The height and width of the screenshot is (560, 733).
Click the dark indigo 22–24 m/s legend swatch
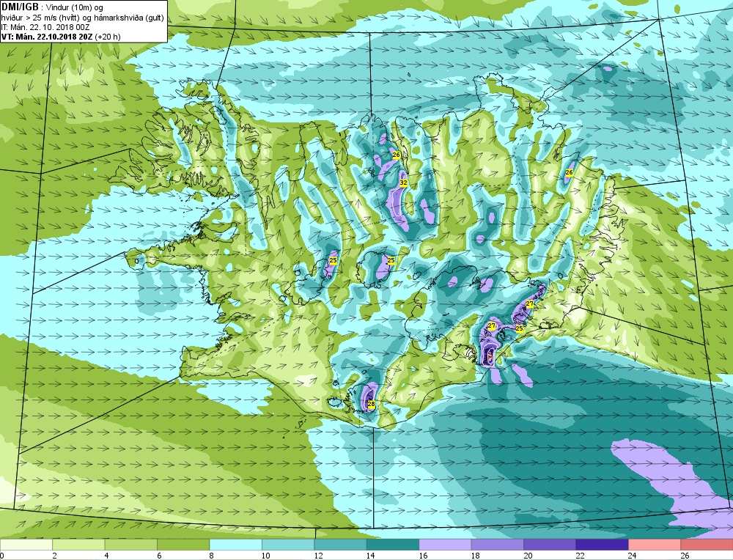pos(602,544)
